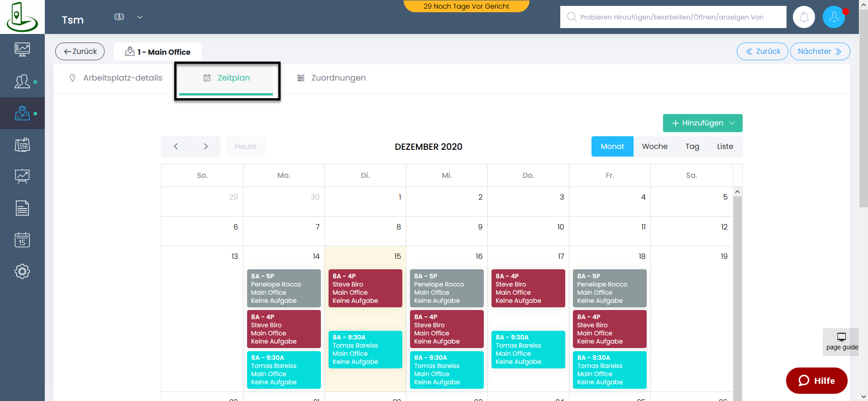
Task: Click the Nächster button
Action: click(x=820, y=52)
